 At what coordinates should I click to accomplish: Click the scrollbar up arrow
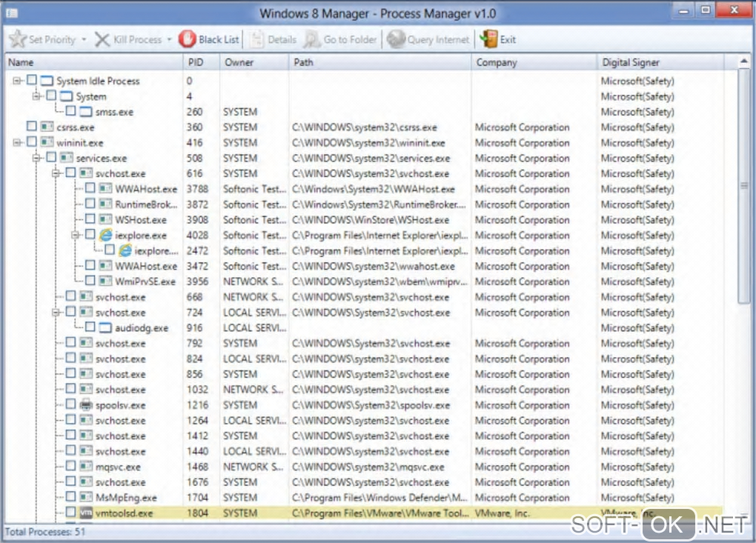pyautogui.click(x=744, y=61)
